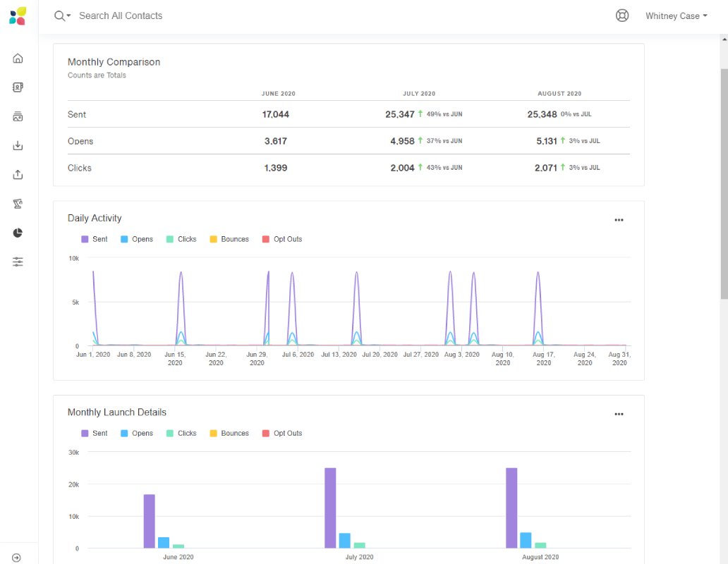Open the Settings sliders icon in sidebar
The width and height of the screenshot is (728, 564).
pos(18,262)
